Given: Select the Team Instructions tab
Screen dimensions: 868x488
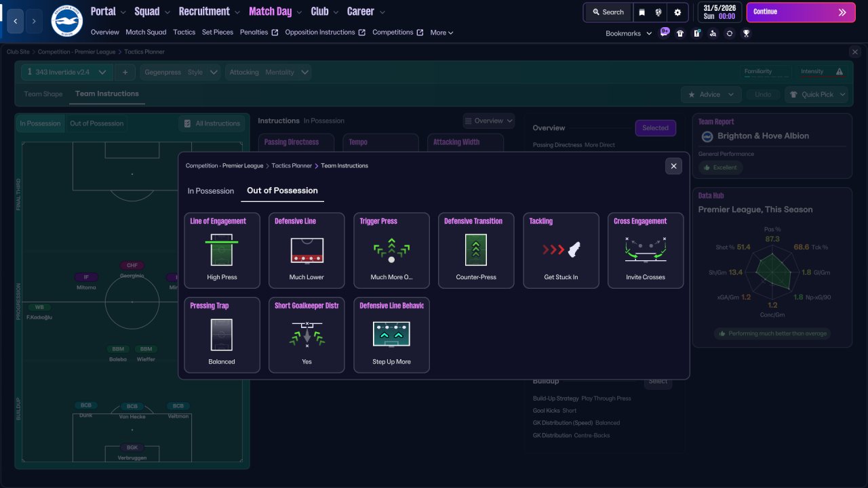Looking at the screenshot, I should 107,94.
